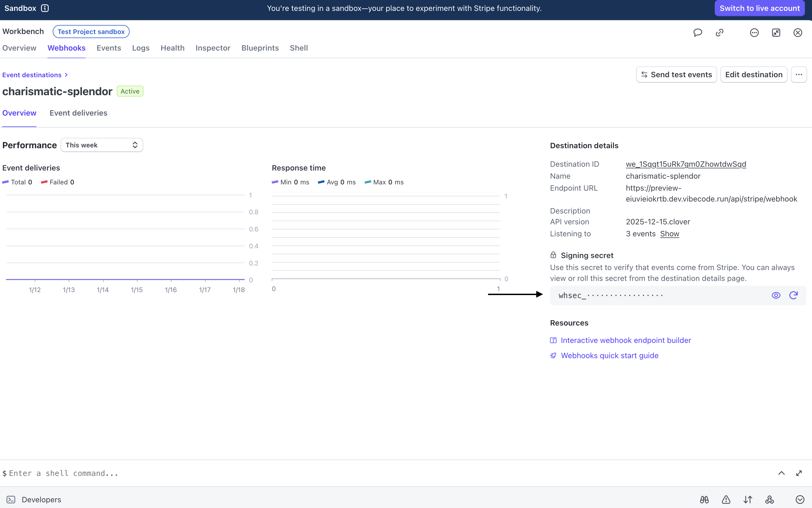Reveal the signing secret with the eye icon
812x508 pixels.
coord(776,295)
